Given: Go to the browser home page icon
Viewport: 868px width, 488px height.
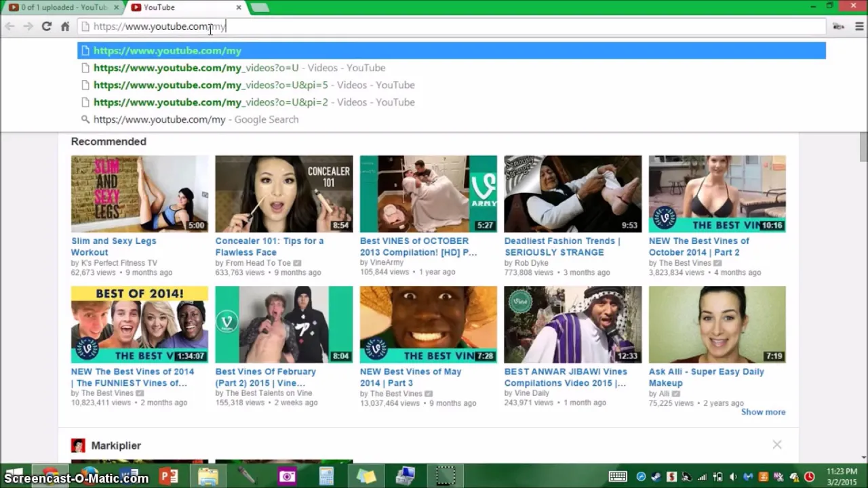Looking at the screenshot, I should coord(65,26).
